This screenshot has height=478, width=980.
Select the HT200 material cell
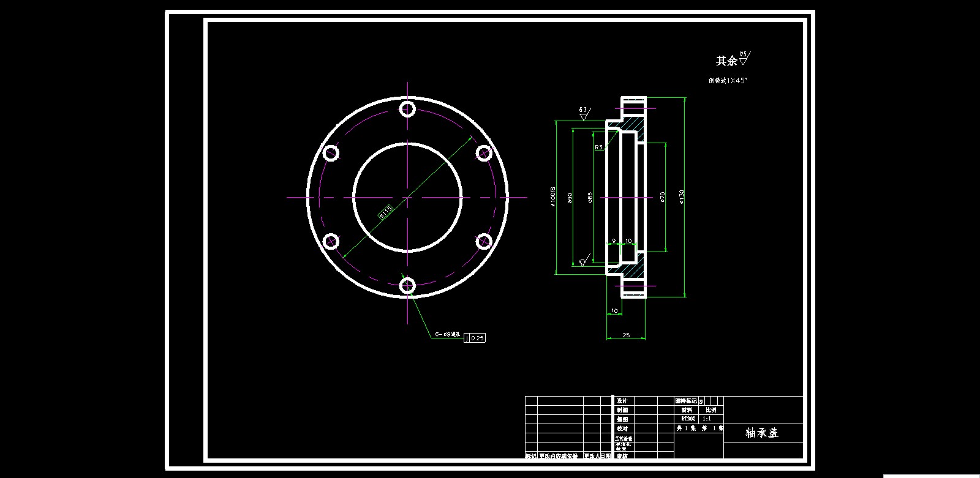tap(688, 419)
